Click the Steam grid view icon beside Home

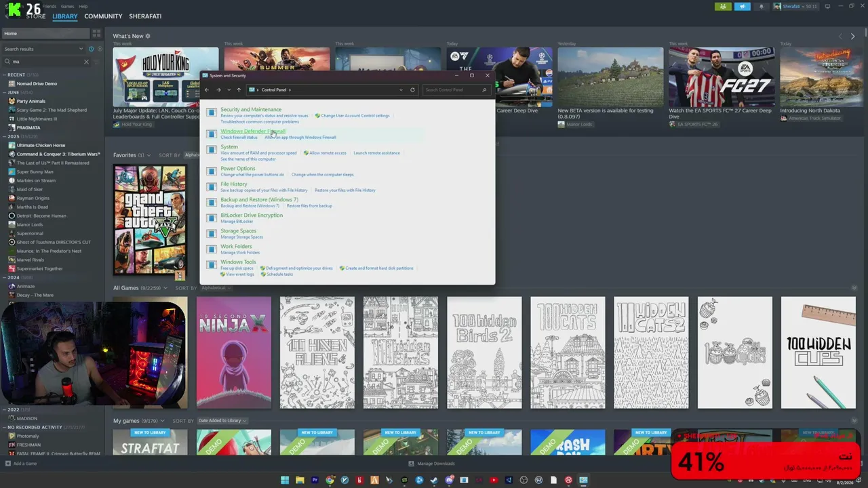click(96, 33)
